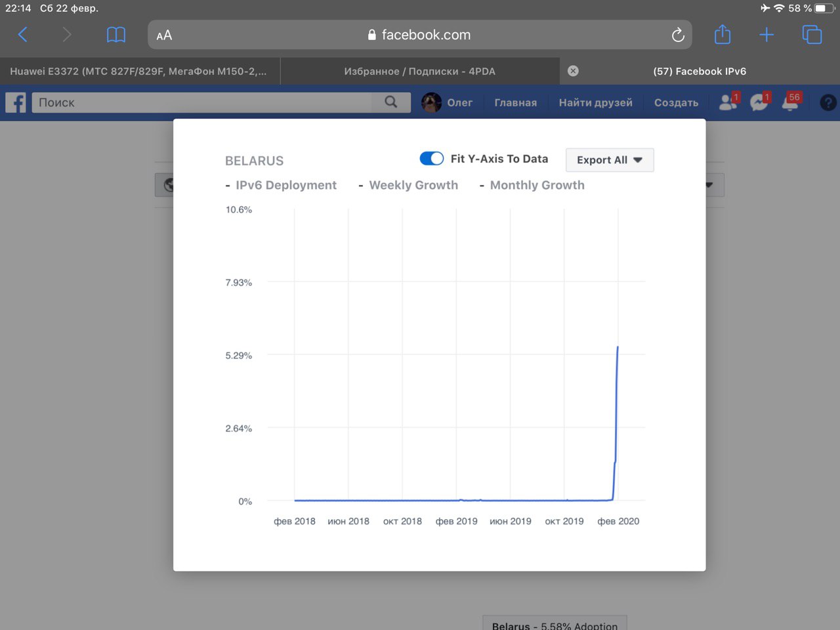840x630 pixels.
Task: Click the blue spike peak on chart
Action: pyautogui.click(x=618, y=347)
